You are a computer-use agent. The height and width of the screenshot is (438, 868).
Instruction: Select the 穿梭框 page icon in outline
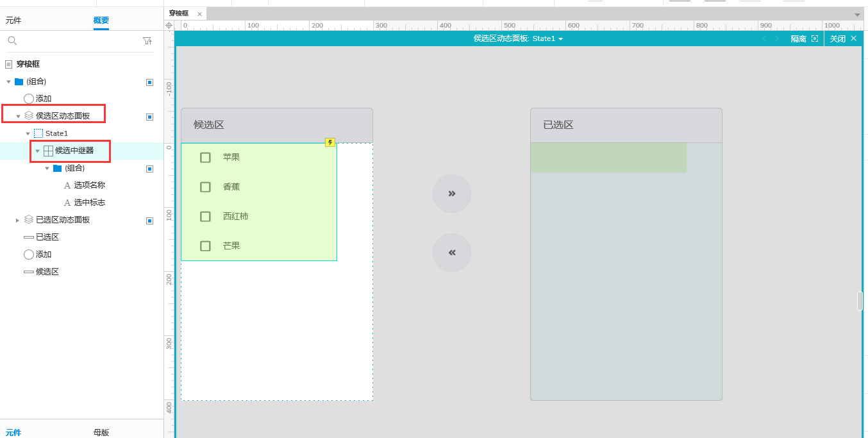tap(9, 64)
